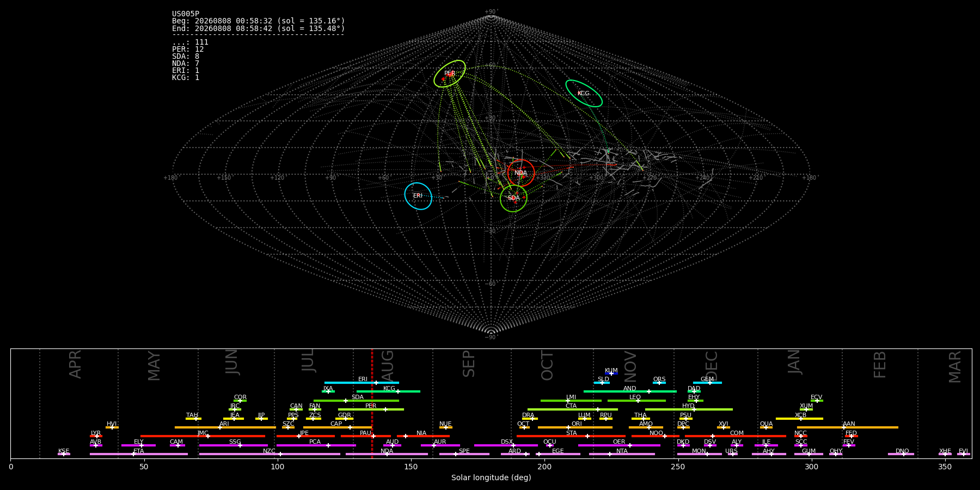This screenshot has width=980, height=490.
Task: Click the PER: 12 count entry
Action: [x=188, y=50]
